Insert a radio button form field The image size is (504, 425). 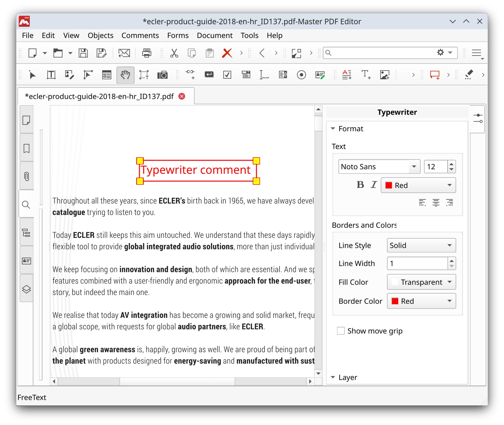point(301,75)
